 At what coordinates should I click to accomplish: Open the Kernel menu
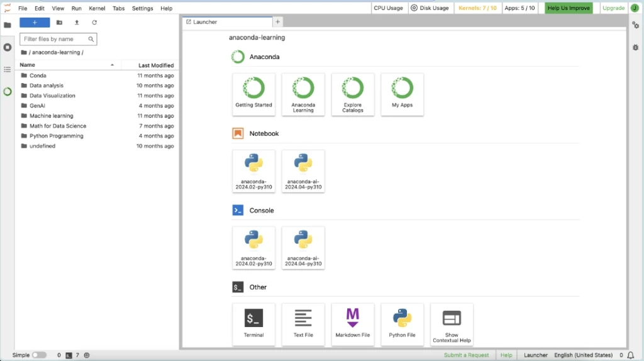pyautogui.click(x=97, y=8)
